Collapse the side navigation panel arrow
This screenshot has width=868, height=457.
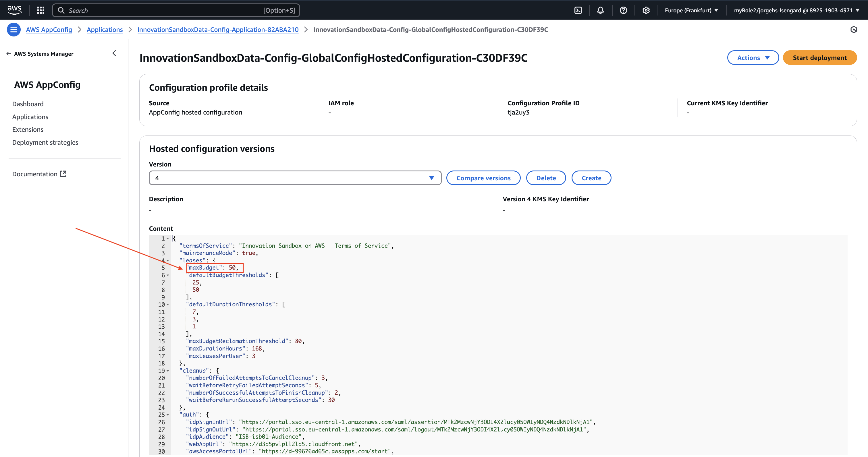coord(114,53)
